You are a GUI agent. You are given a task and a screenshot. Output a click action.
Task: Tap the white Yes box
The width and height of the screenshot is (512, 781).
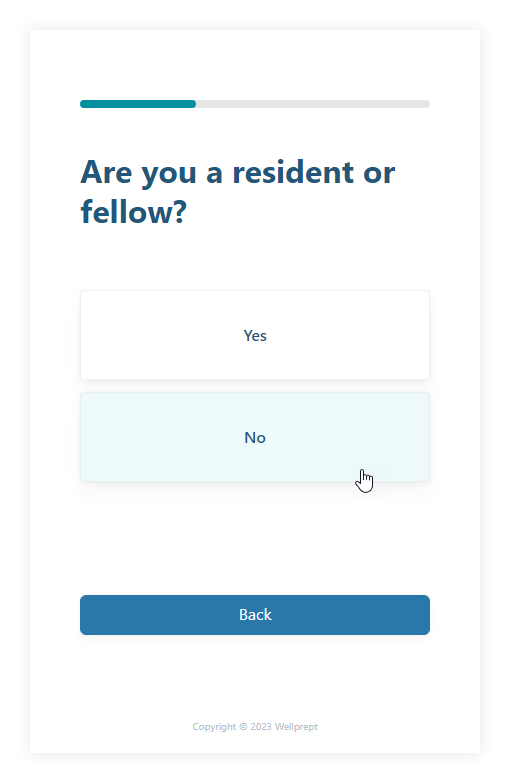click(x=255, y=335)
